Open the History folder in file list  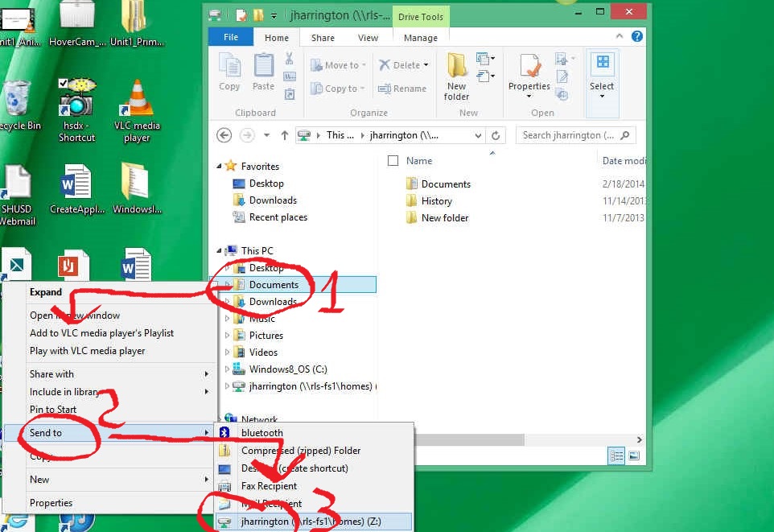436,201
